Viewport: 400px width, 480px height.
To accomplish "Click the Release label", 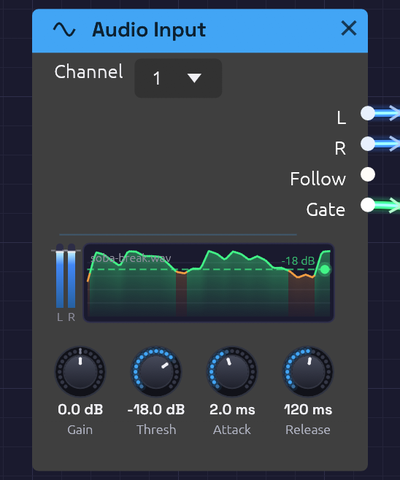I will pyautogui.click(x=308, y=430).
